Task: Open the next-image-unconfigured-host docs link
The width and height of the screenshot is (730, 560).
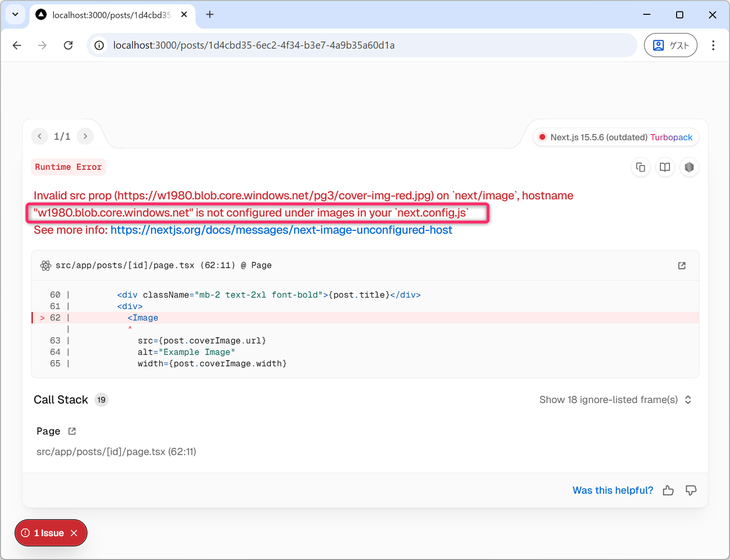Action: tap(281, 230)
